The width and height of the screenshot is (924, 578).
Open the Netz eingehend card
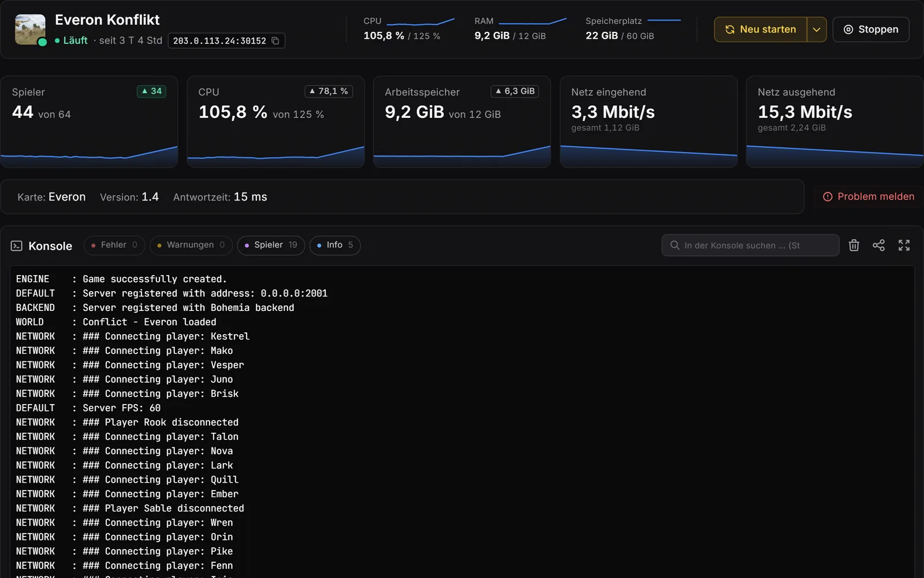coord(649,122)
